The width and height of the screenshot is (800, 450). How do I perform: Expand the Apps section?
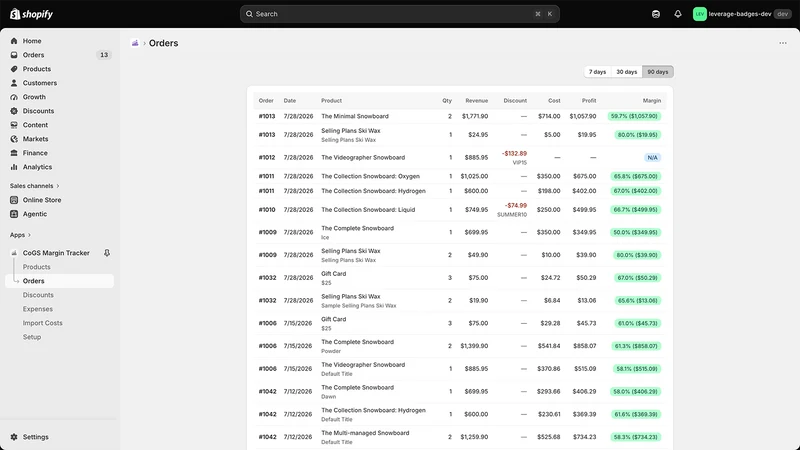coord(20,235)
